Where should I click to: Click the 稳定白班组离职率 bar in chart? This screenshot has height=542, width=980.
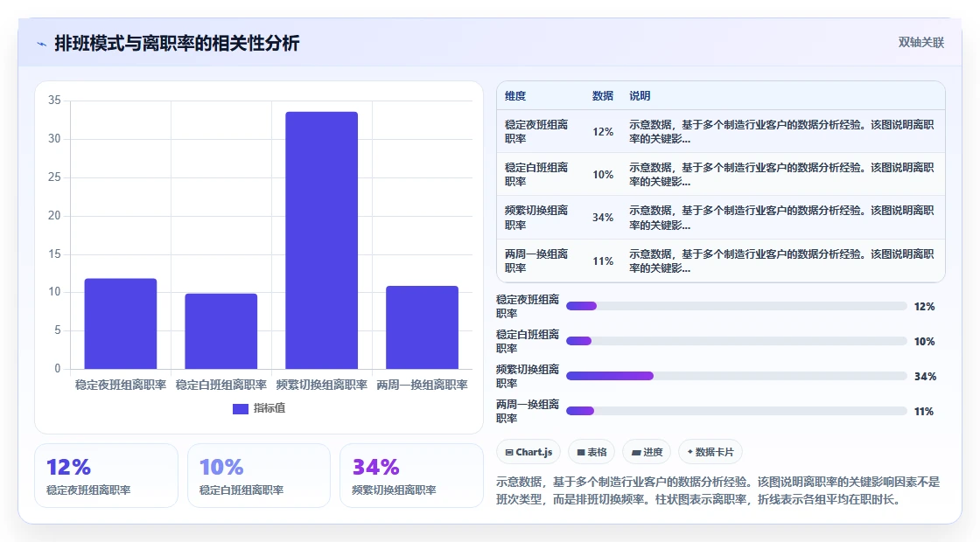tap(221, 331)
